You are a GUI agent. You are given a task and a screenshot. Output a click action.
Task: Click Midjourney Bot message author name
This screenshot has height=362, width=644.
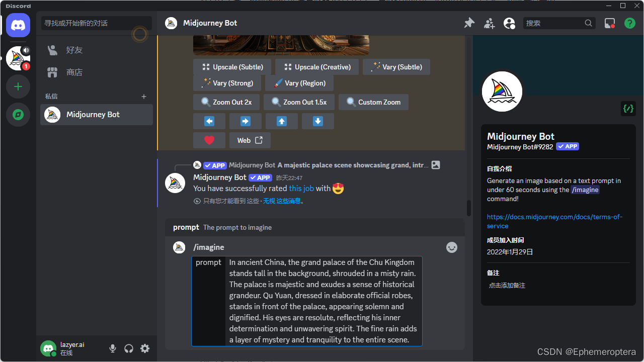point(220,177)
